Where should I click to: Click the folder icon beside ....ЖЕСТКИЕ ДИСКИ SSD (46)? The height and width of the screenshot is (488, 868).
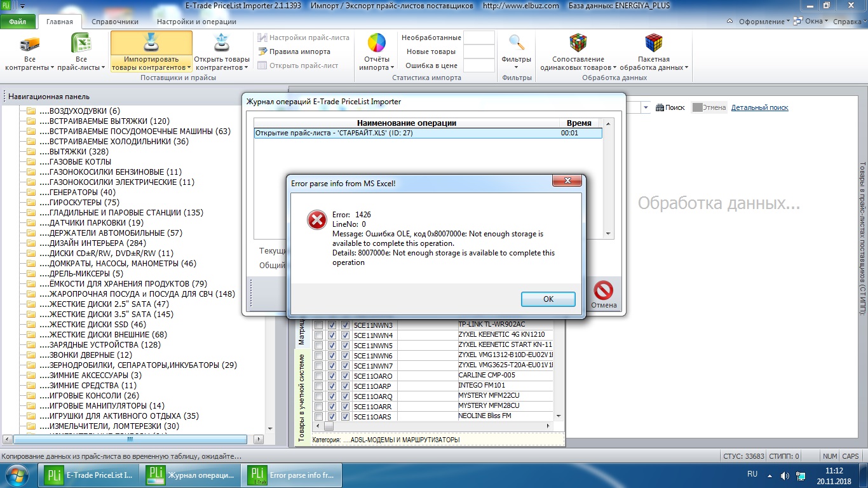(x=31, y=325)
